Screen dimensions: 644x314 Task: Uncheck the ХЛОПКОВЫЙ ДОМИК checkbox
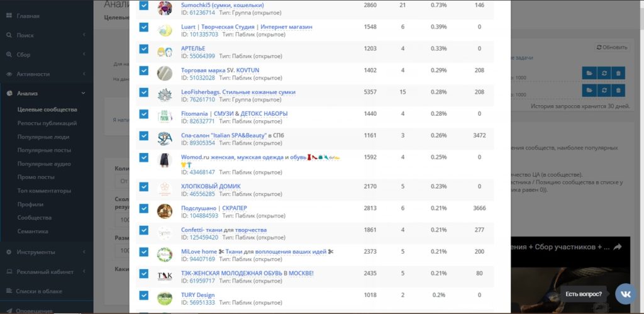[x=144, y=187]
